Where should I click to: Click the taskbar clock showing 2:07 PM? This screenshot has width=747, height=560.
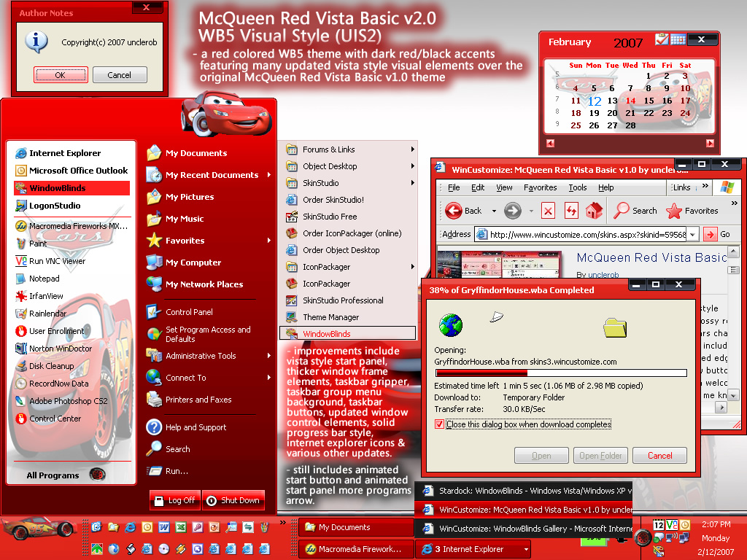coord(716,524)
